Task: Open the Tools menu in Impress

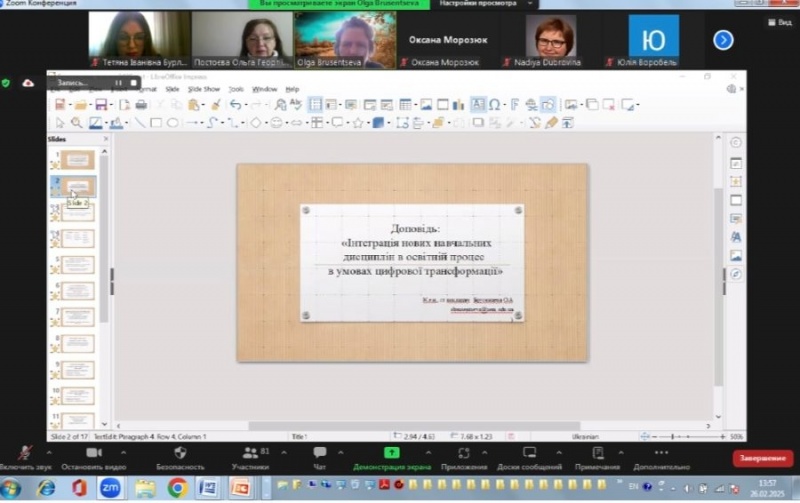Action: [x=236, y=89]
